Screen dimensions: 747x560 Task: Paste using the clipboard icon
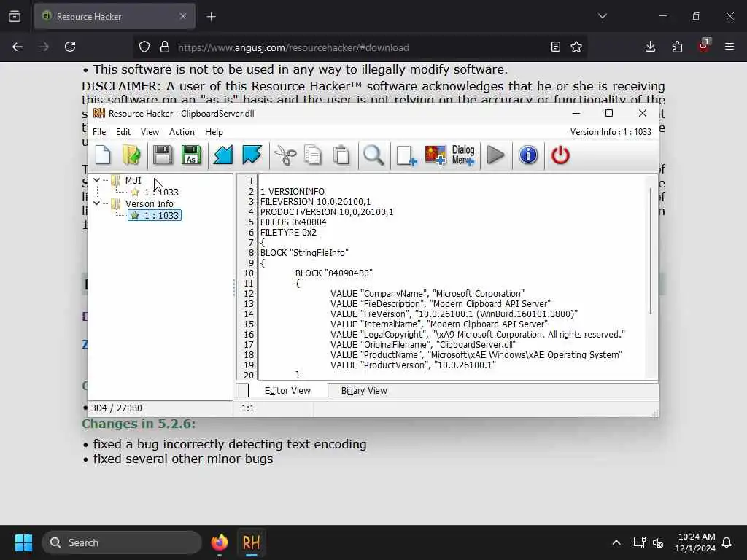[341, 155]
